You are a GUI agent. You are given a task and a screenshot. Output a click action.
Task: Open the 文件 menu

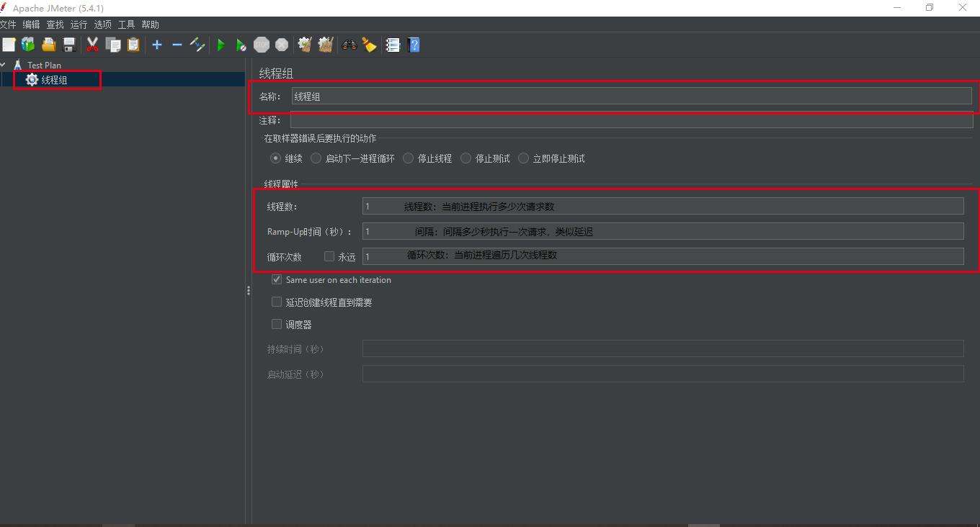coord(8,24)
